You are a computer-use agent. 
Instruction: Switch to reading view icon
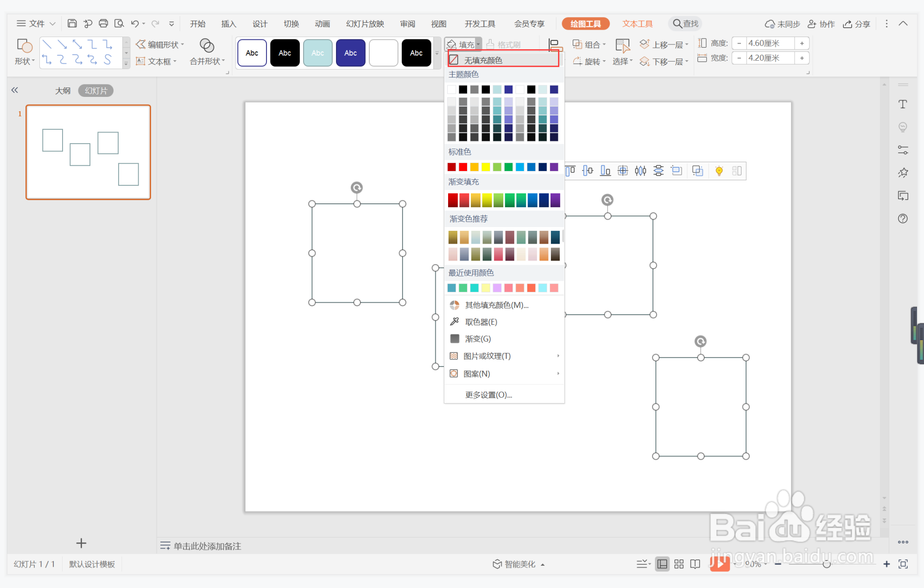(695, 564)
